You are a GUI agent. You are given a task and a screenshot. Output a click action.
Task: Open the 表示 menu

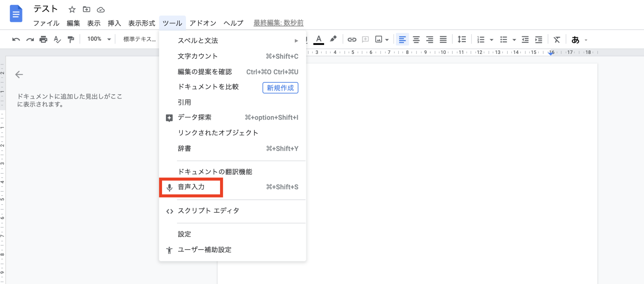[x=94, y=23]
